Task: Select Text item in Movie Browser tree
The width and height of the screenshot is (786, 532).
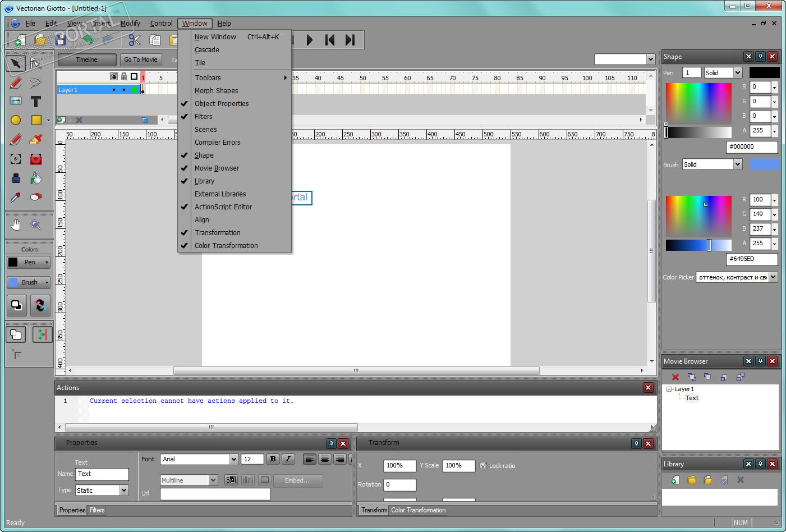Action: tap(692, 398)
